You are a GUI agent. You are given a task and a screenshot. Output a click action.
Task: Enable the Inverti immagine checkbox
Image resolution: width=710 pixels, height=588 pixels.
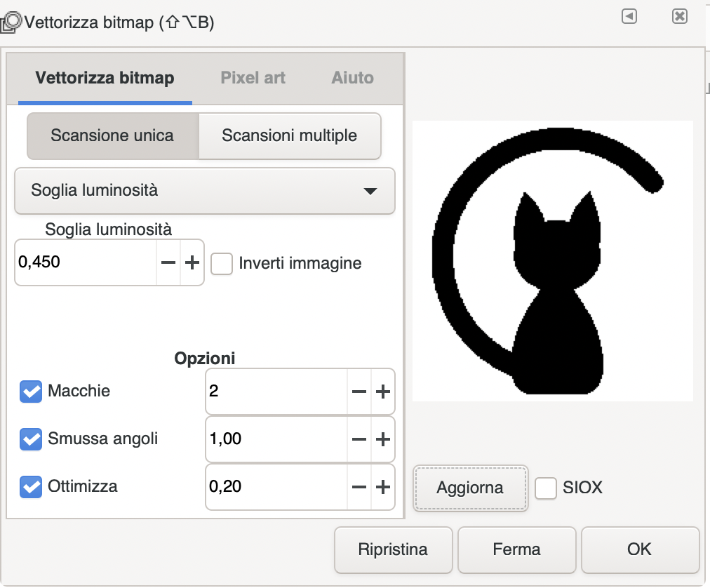222,264
